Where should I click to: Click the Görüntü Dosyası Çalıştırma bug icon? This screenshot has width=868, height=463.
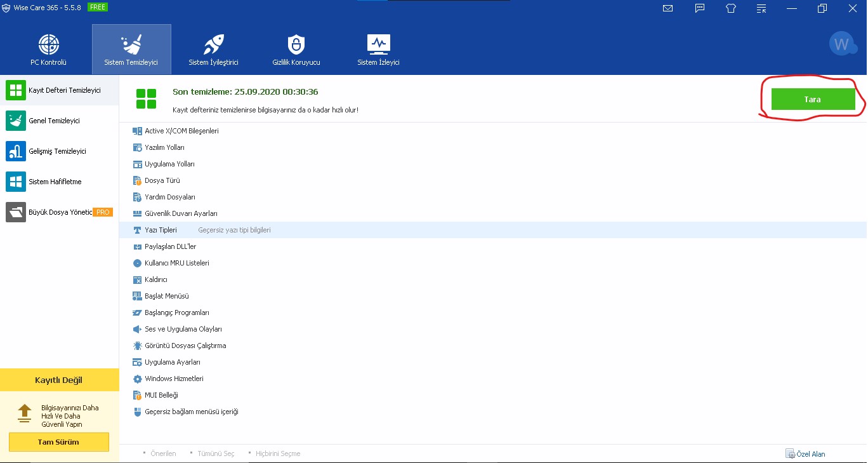click(137, 346)
